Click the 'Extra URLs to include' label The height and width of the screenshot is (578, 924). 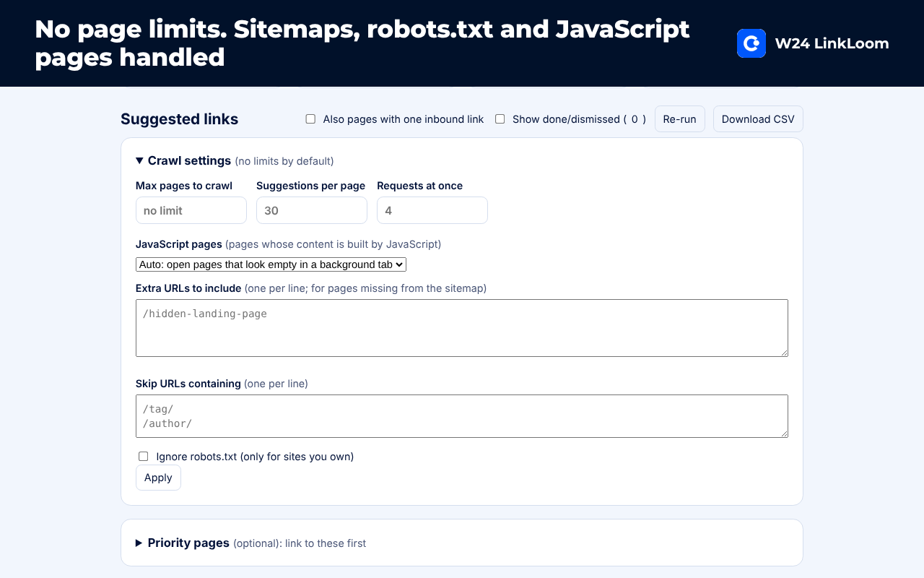[x=188, y=288]
